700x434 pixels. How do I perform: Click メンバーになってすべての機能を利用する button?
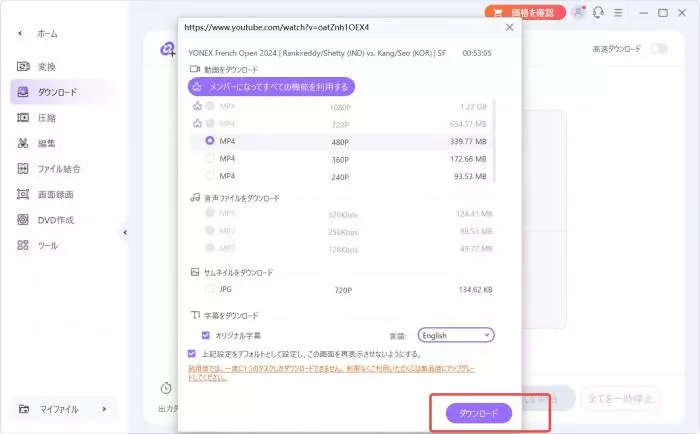[271, 87]
